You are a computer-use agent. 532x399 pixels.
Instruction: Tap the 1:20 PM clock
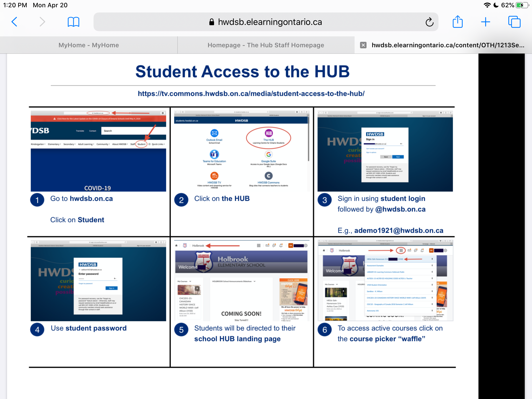point(15,5)
